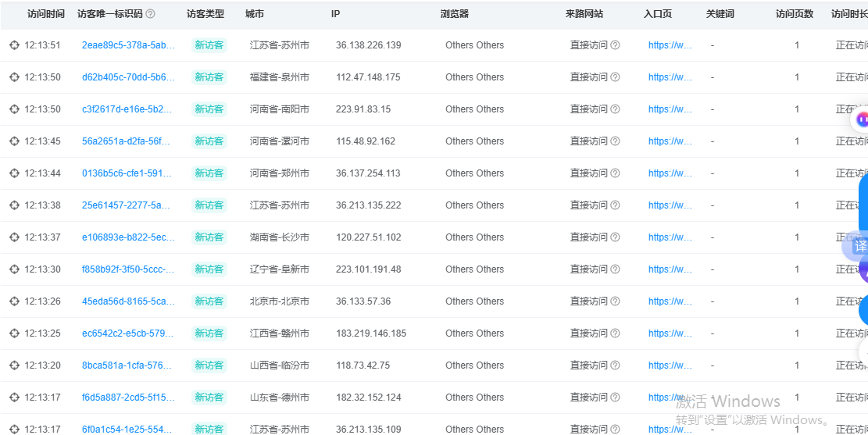Click 新访客 badge in 河南省-漯河市 row
Screen dimensions: 868x435
[209, 141]
